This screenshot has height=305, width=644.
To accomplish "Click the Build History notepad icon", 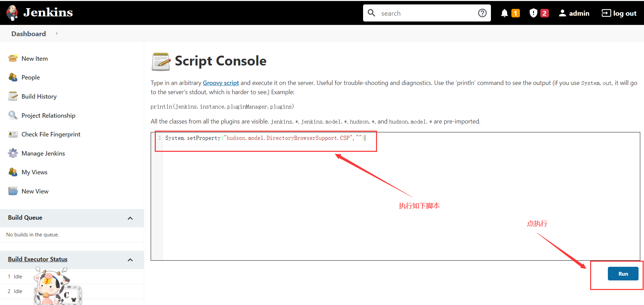I will pyautogui.click(x=13, y=96).
